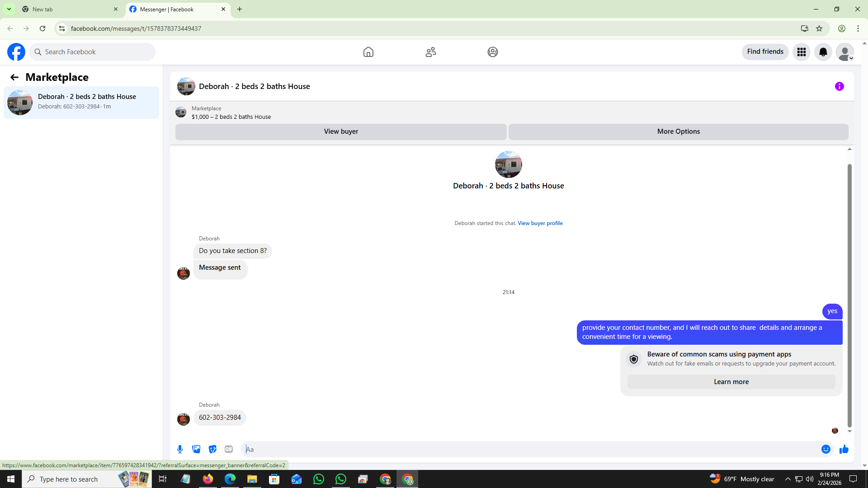Click the chat vertical scrollbar
The image size is (868, 488).
click(x=849, y=294)
